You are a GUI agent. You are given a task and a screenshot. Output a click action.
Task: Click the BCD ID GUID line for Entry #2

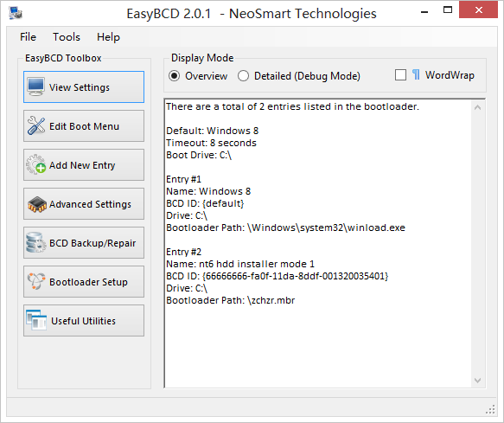(278, 276)
